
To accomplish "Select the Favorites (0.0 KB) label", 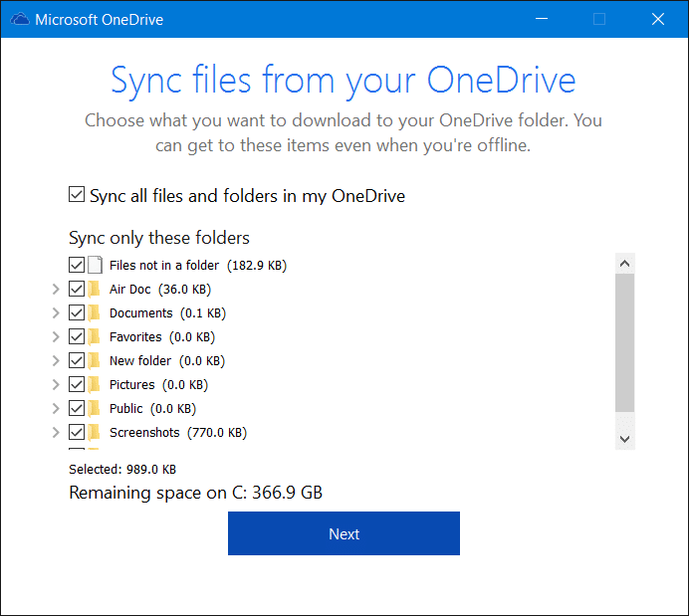I will click(x=162, y=337).
